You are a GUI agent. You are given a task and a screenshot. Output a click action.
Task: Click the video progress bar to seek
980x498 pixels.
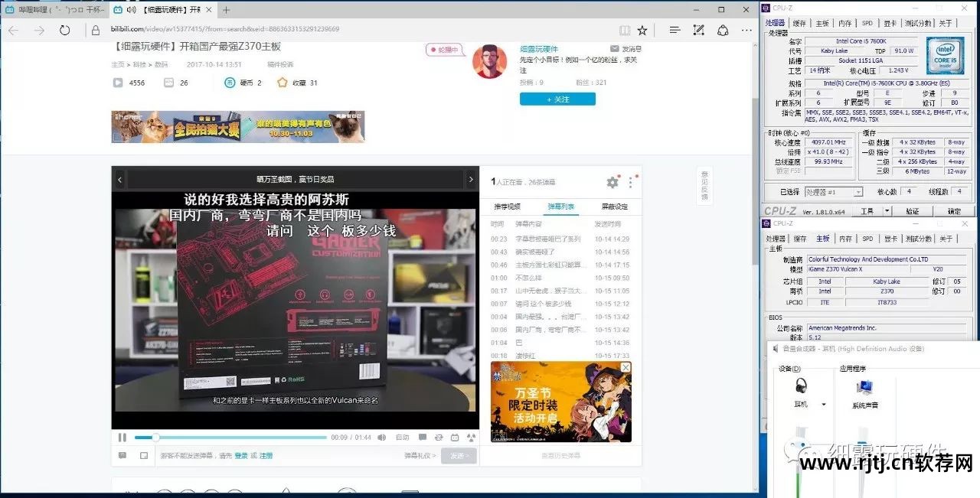coord(230,438)
